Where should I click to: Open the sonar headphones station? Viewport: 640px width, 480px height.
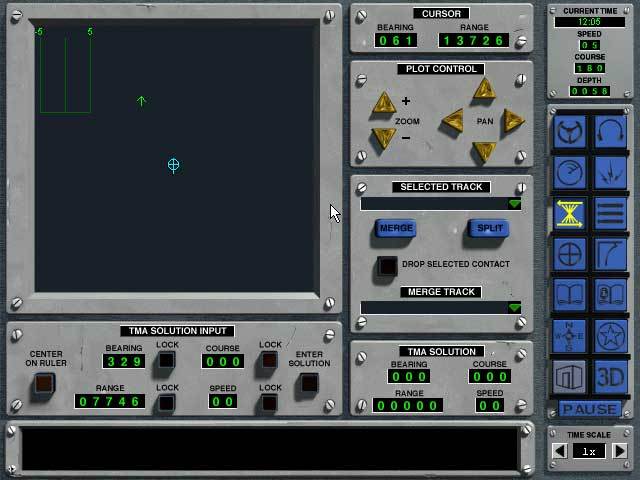tap(610, 132)
